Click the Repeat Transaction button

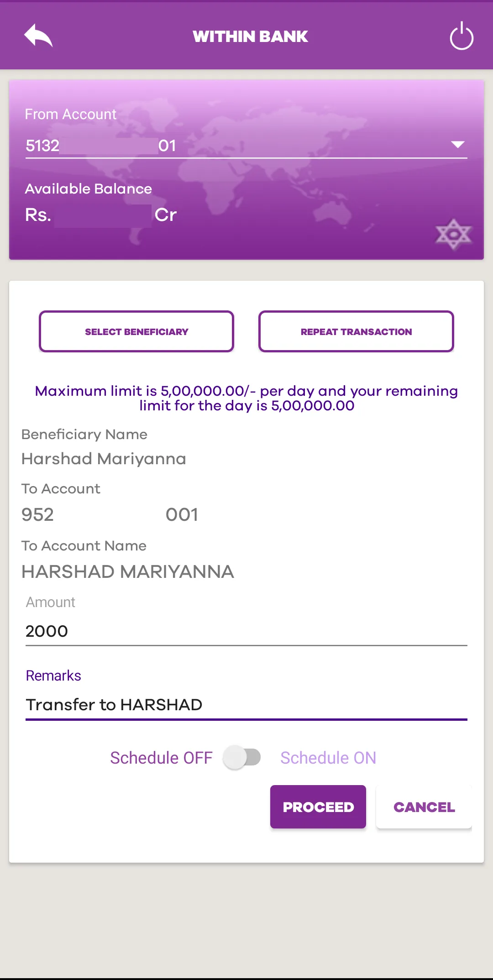[x=356, y=331]
